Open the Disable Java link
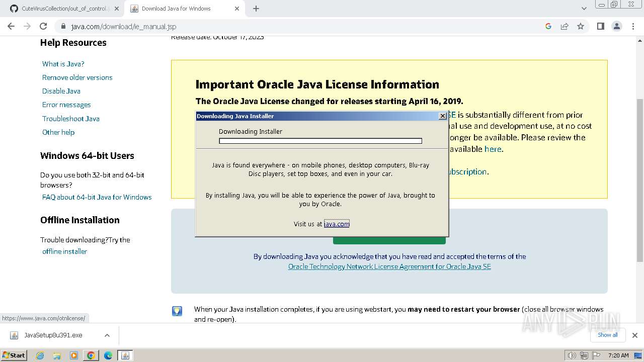The width and height of the screenshot is (644, 362). point(61,91)
